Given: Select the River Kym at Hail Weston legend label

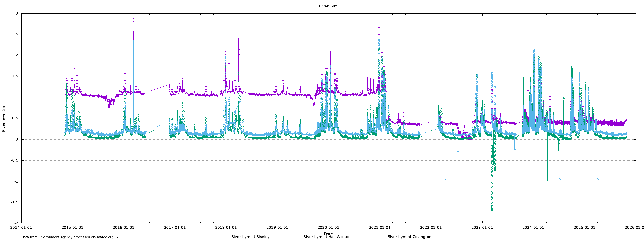Looking at the screenshot, I should [327, 237].
